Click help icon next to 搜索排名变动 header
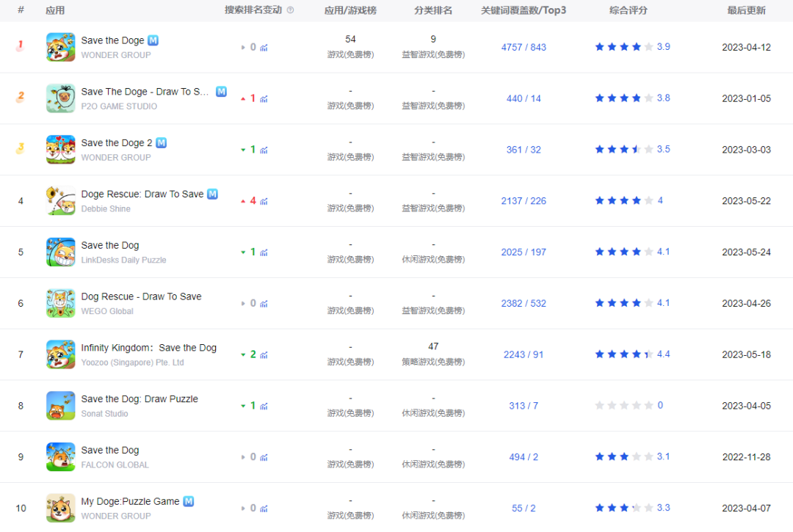The image size is (793, 532). tap(290, 10)
